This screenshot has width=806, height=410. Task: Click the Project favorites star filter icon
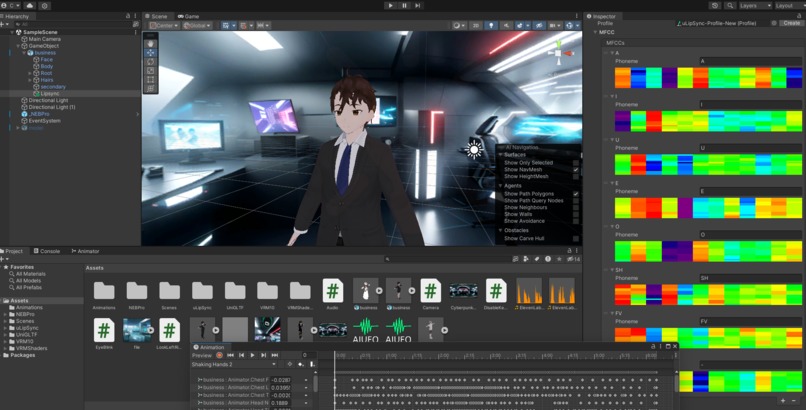(x=559, y=259)
